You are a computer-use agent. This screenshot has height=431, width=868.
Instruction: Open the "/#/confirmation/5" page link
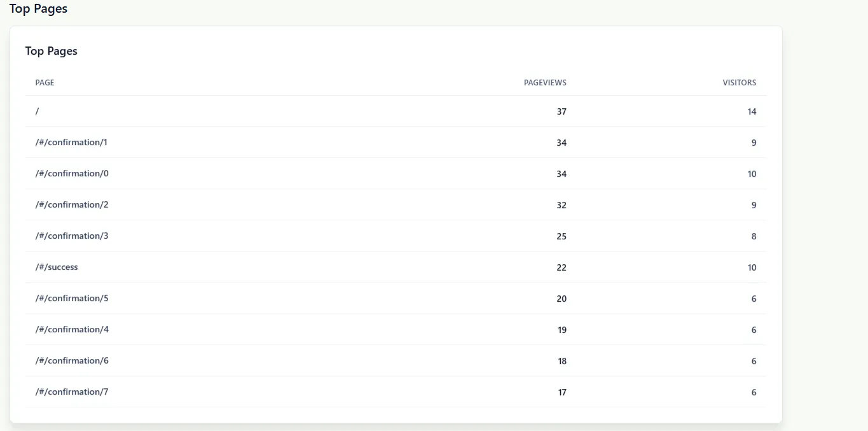point(71,298)
